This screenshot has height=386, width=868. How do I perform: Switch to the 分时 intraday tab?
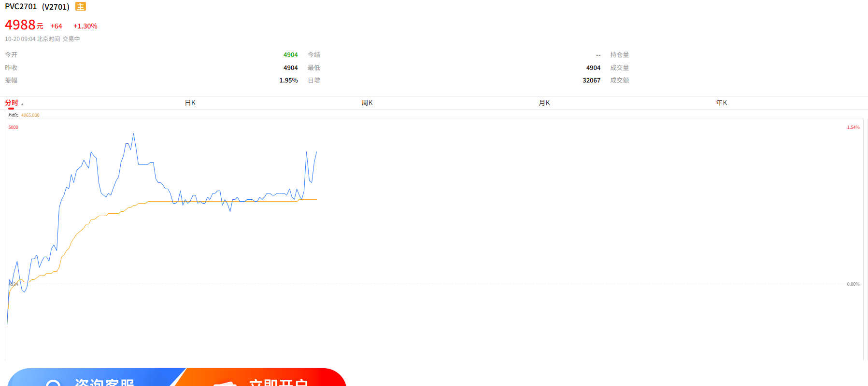click(12, 103)
